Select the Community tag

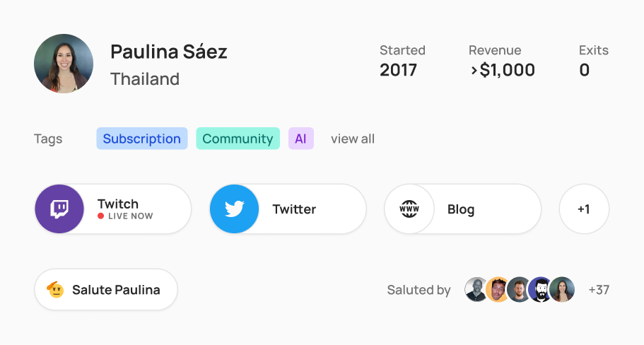(238, 139)
